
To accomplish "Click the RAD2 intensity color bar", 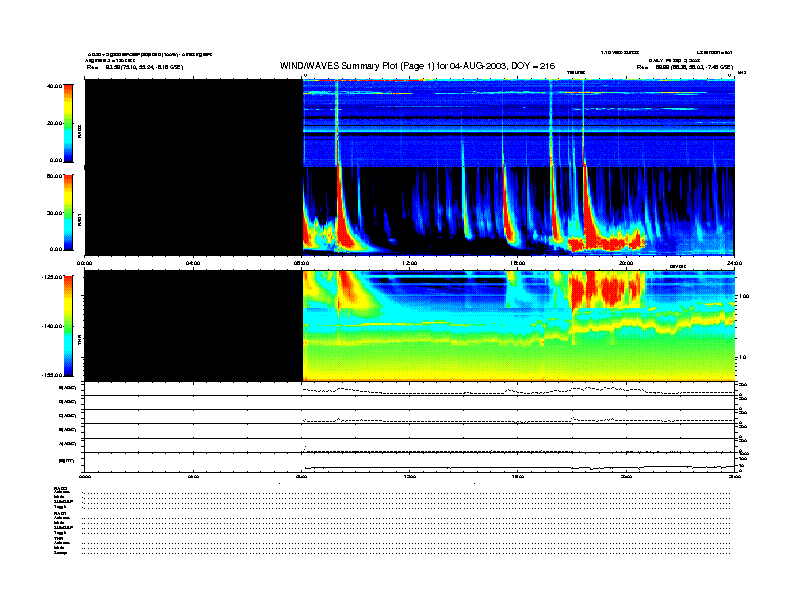I will (68, 122).
